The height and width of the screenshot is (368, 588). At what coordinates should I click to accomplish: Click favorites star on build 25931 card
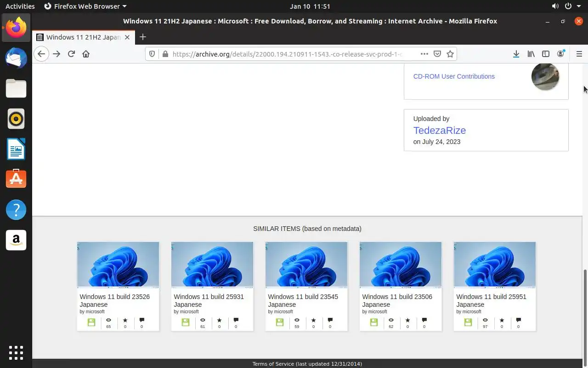pos(219,320)
